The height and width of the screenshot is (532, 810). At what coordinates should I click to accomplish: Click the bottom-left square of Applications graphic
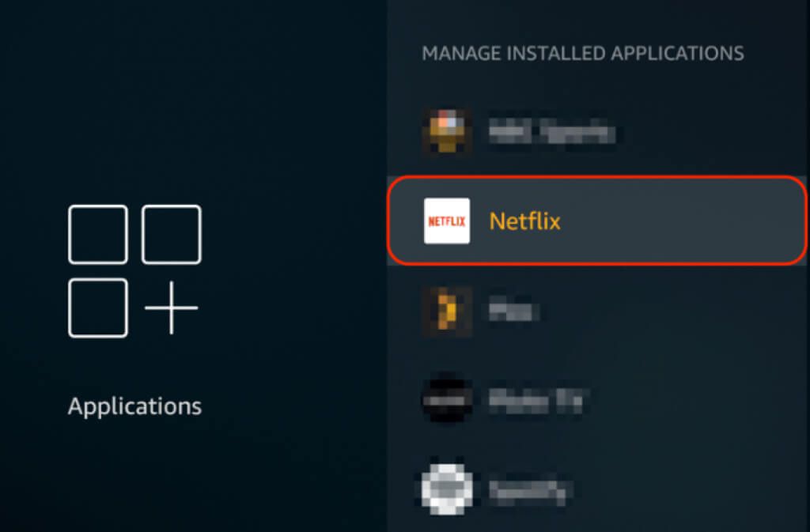97,308
